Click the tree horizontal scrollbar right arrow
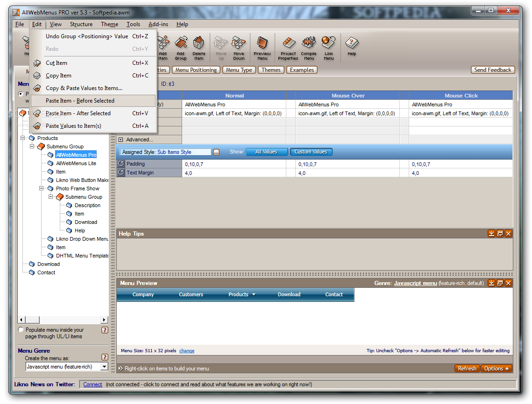 pyautogui.click(x=105, y=320)
